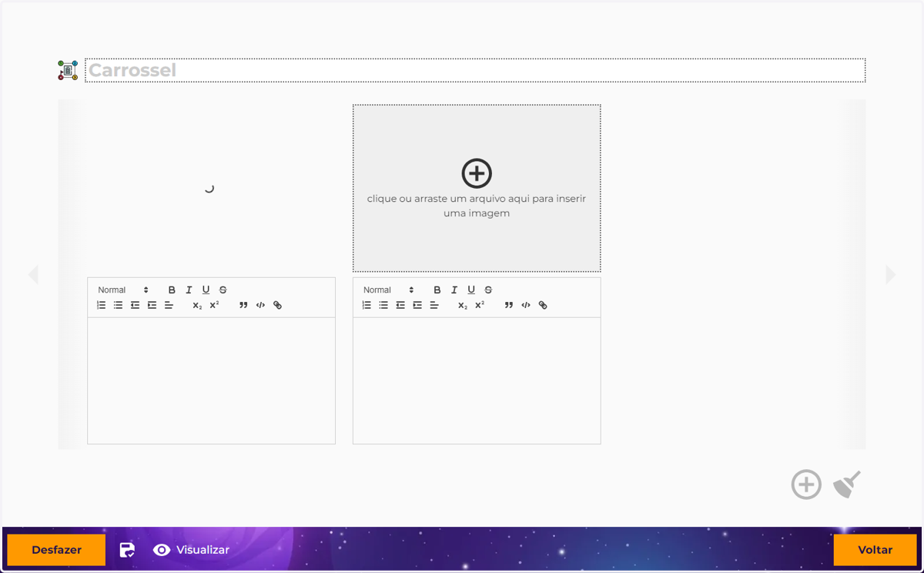924x573 pixels.
Task: Open the Visualizar preview
Action: 191,550
